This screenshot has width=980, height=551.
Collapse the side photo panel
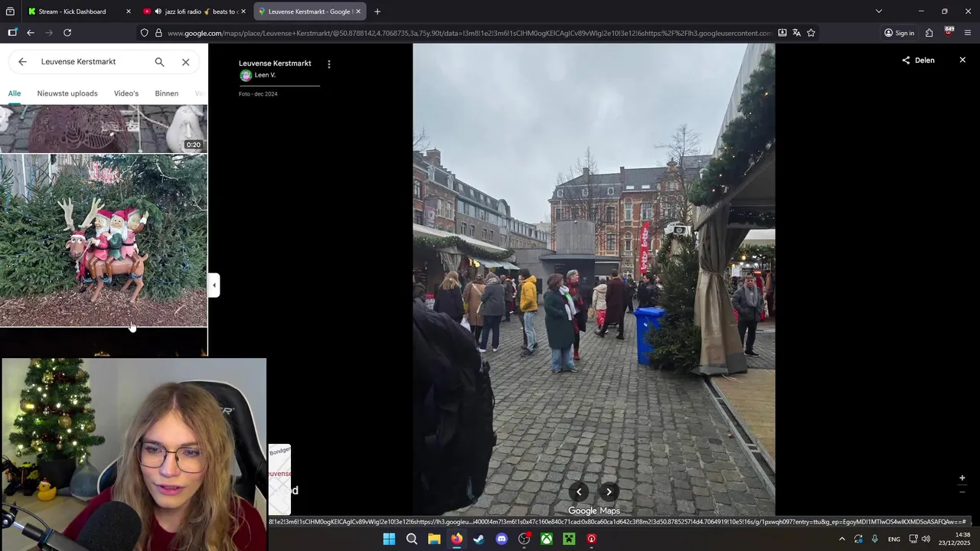214,285
